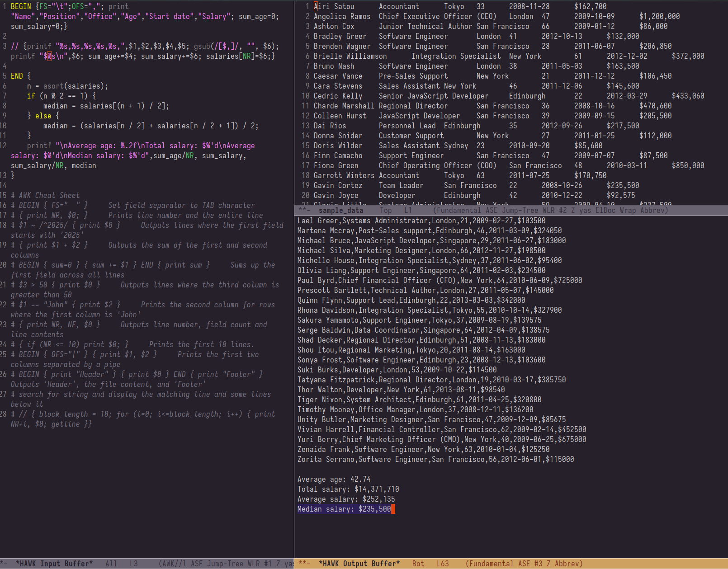
Task: Place cursor on the END keyword in AWK script
Action: [17, 76]
